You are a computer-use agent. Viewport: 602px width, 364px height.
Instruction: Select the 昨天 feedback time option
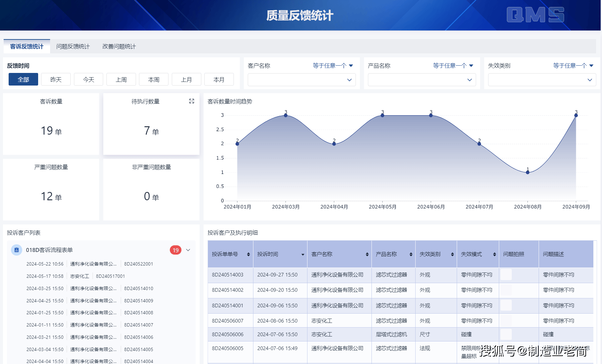[x=55, y=79]
